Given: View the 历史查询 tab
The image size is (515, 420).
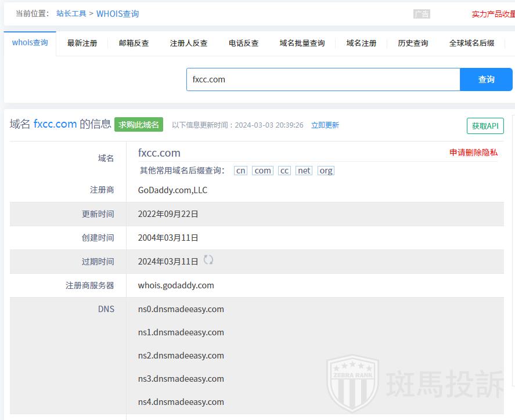Looking at the screenshot, I should coord(413,44).
